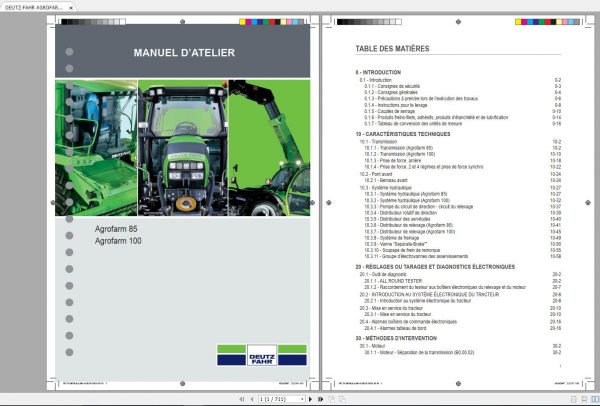The image size is (600, 406).
Task: Open entry 0.1.7 Tableau de conversion
Action: pyautogui.click(x=413, y=124)
